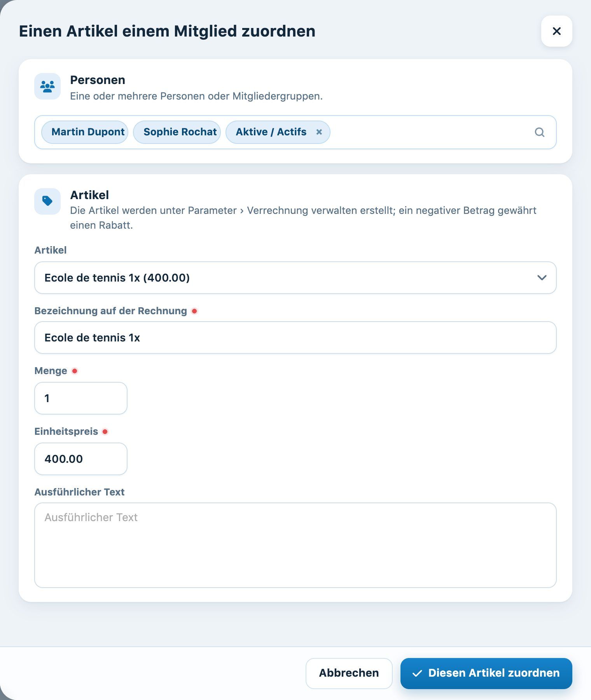
Task: Click the Bezeichnung auf der Rechnung field
Action: point(295,338)
